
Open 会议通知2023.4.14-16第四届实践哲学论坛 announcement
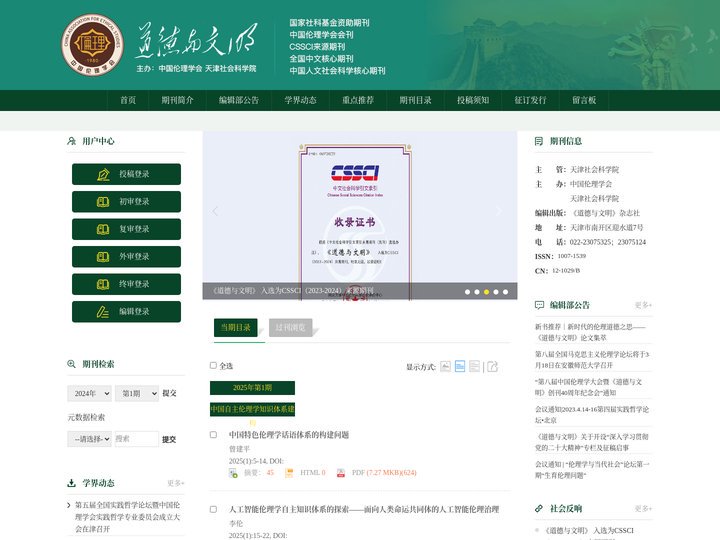click(x=592, y=415)
